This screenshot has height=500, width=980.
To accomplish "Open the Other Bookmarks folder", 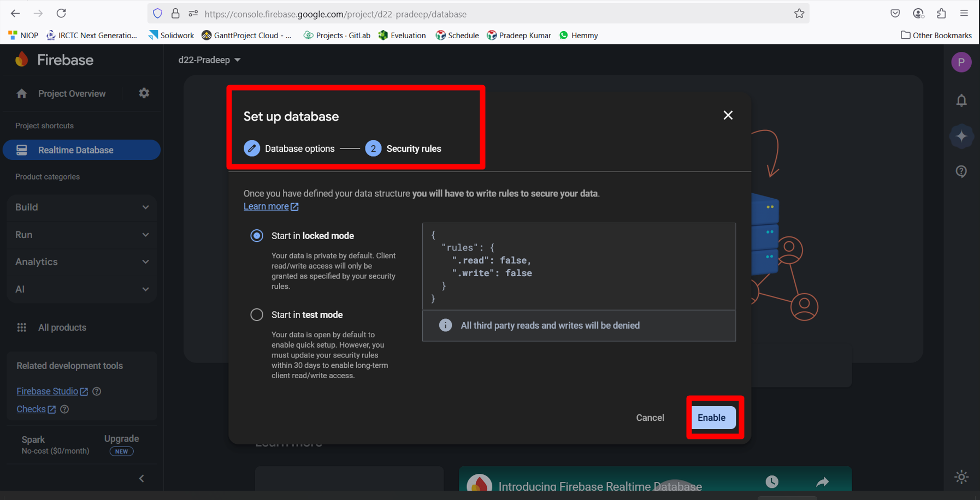I will [936, 35].
